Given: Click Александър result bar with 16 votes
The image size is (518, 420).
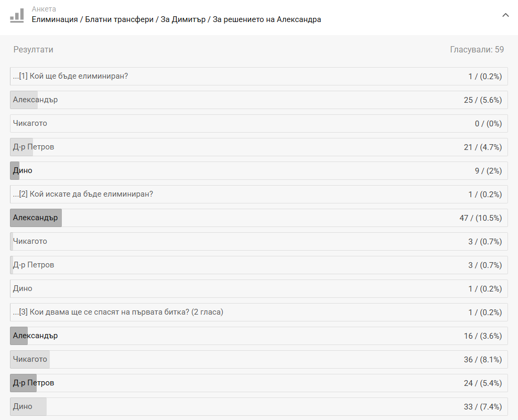Looking at the screenshot, I should tap(258, 336).
